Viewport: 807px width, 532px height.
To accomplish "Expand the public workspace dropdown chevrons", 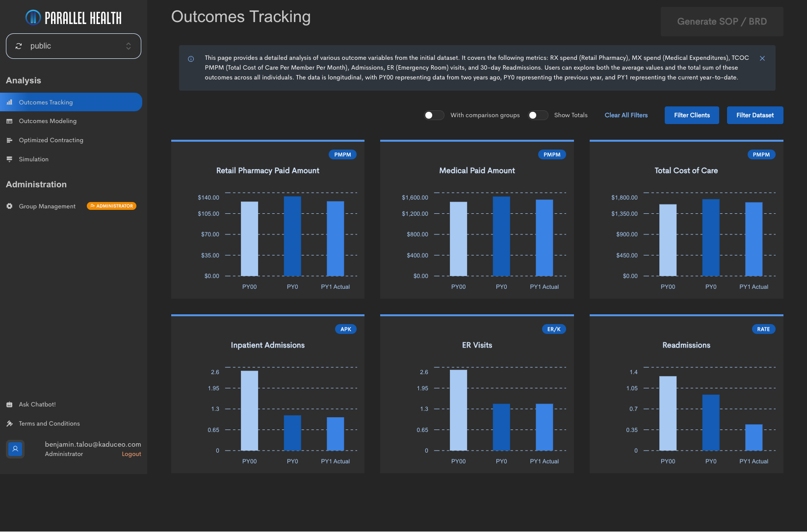I will 129,46.
